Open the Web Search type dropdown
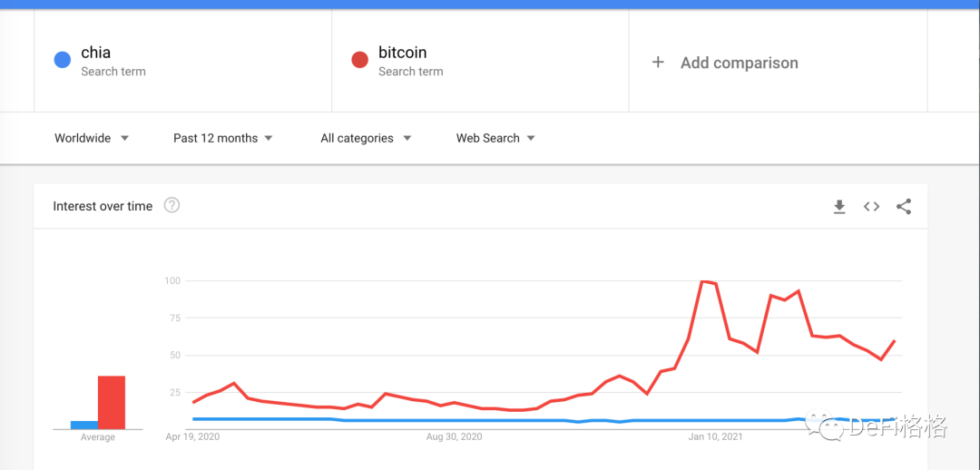This screenshot has width=980, height=470. pos(495,138)
